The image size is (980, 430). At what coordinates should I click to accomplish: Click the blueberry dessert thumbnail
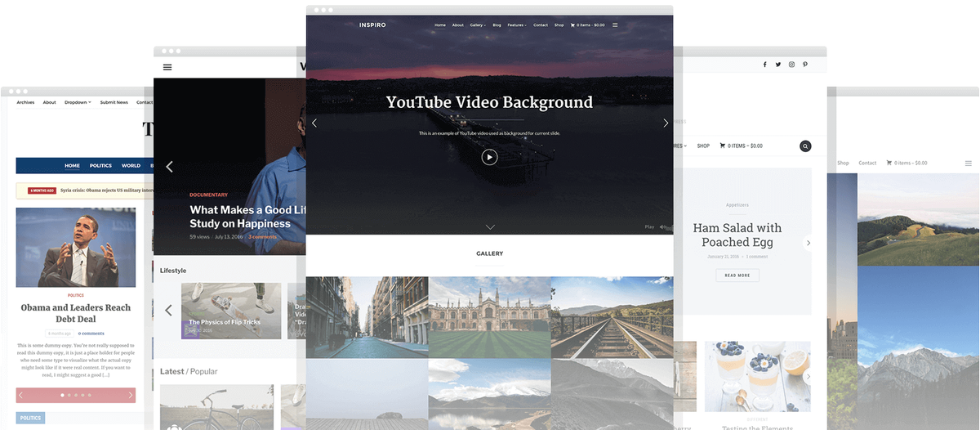(758, 376)
